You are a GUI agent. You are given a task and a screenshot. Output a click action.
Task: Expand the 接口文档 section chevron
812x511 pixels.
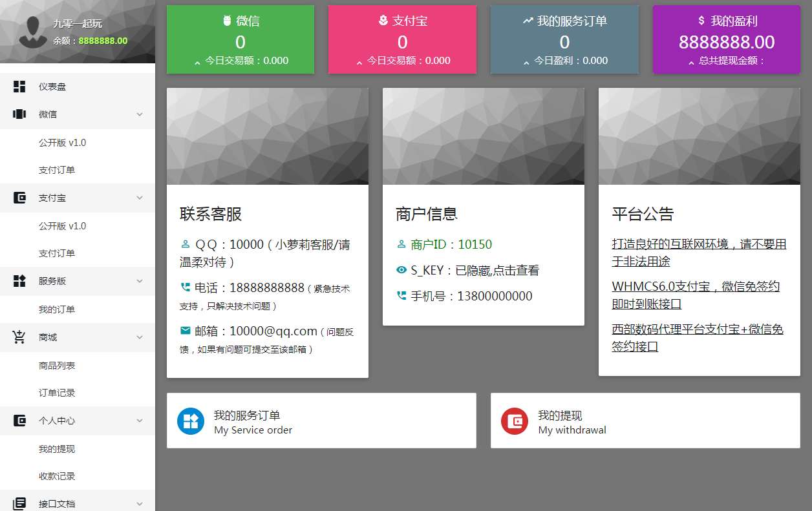pos(140,504)
